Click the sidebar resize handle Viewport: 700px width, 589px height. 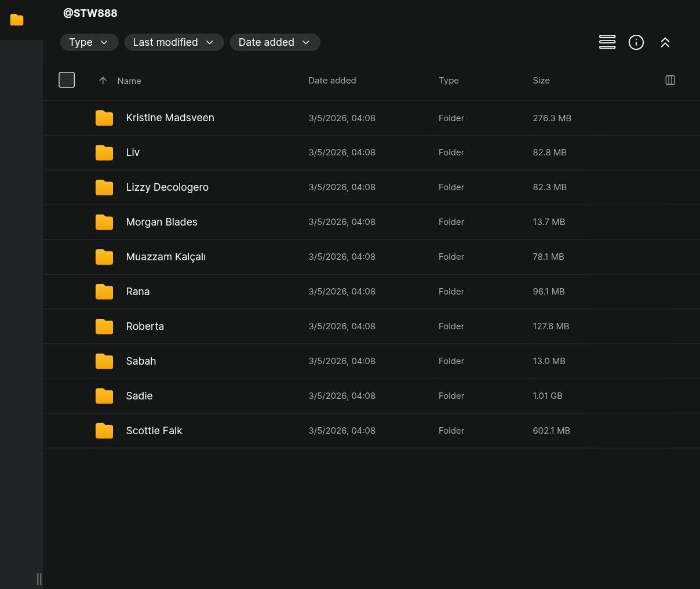[x=39, y=579]
